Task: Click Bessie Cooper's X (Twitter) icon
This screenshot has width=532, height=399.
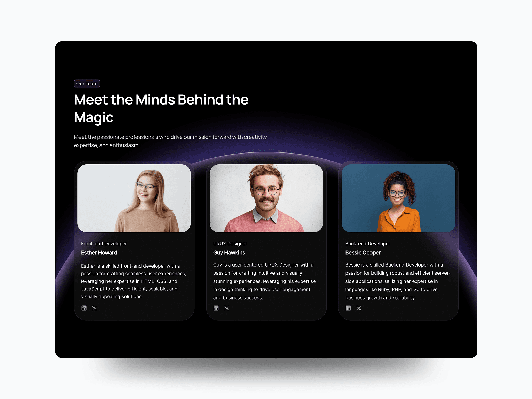Action: click(x=358, y=308)
